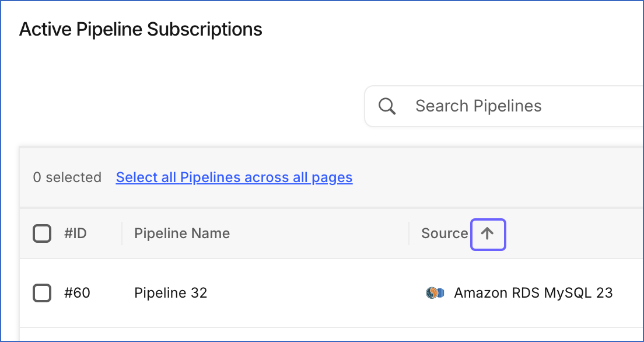The height and width of the screenshot is (342, 644).
Task: Select all Pipelines across all pages
Action: pyautogui.click(x=234, y=177)
